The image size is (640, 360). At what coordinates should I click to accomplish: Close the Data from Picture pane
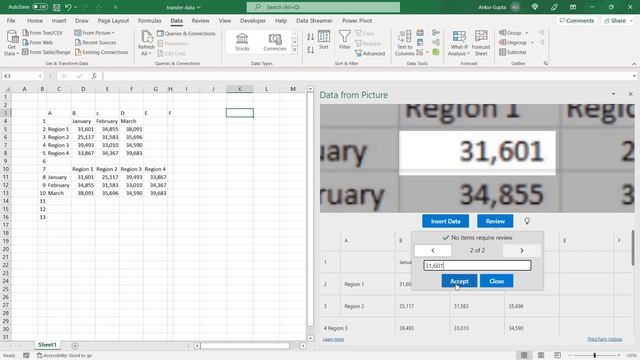click(x=630, y=94)
